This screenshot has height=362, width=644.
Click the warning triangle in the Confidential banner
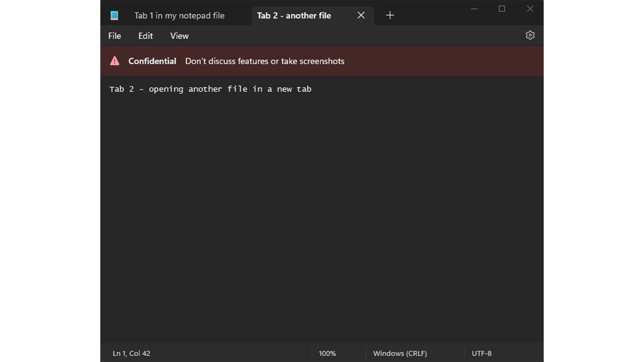pos(115,61)
